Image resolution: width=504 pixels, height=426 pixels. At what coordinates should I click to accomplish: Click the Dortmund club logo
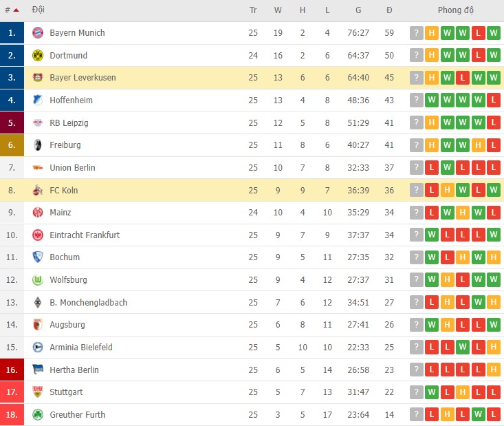pos(37,55)
